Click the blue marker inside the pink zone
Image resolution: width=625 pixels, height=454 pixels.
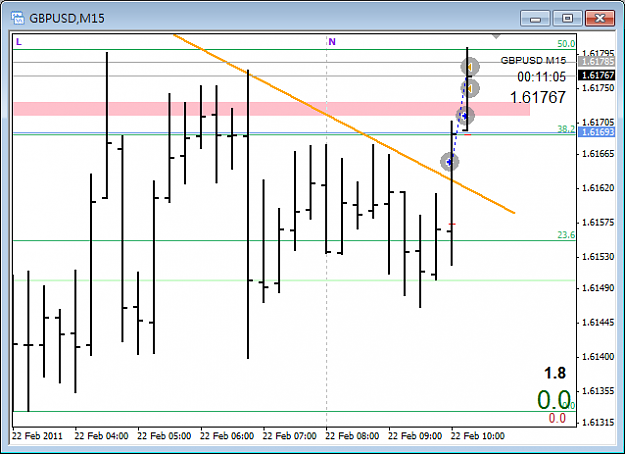coord(465,116)
